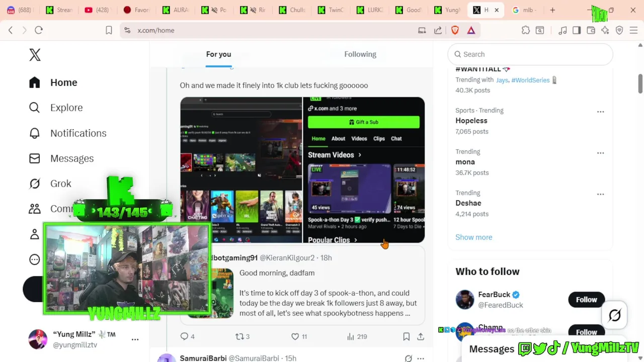Open more options for Deshae trend
644x362 pixels.
600,194
